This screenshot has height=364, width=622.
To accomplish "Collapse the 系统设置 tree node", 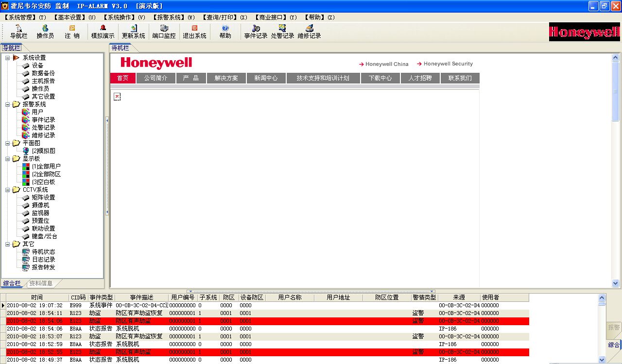I will 8,58.
